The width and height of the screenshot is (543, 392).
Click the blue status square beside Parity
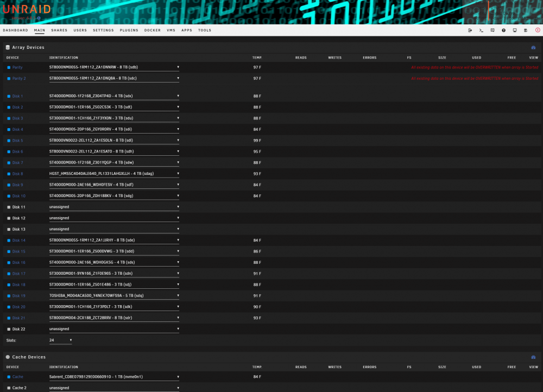coord(9,67)
